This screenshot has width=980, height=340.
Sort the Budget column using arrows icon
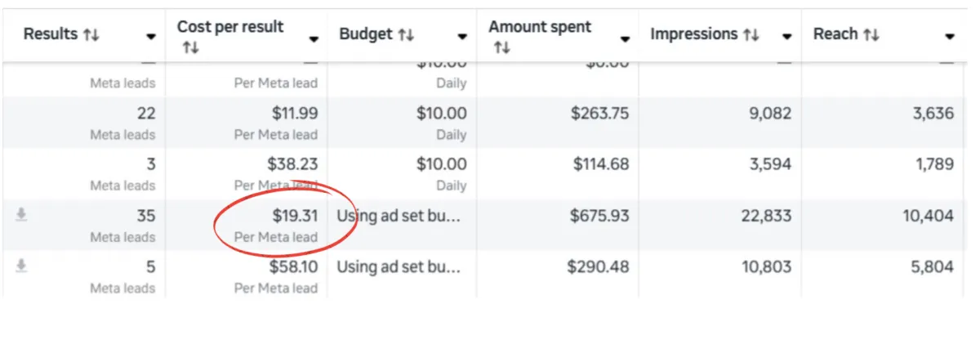[x=406, y=35]
